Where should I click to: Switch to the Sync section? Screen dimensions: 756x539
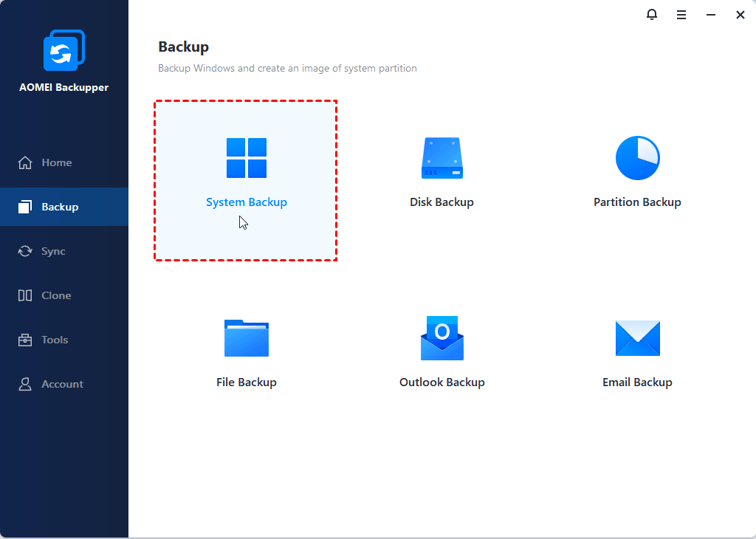(x=52, y=251)
